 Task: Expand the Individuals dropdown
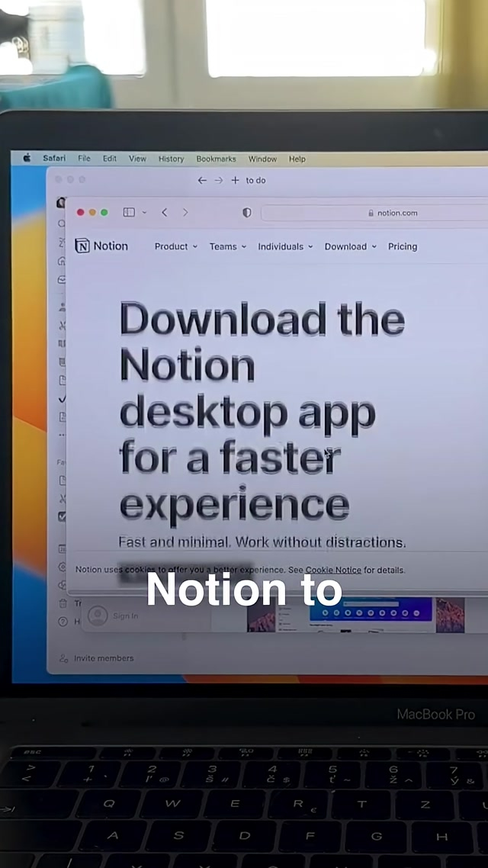click(285, 247)
